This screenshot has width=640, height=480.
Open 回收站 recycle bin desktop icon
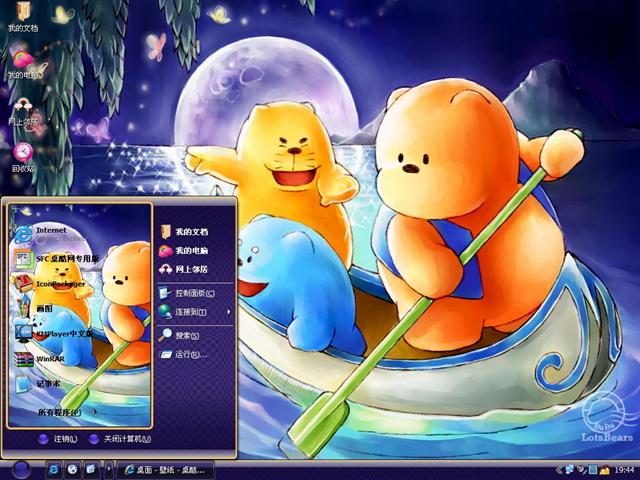tap(22, 157)
